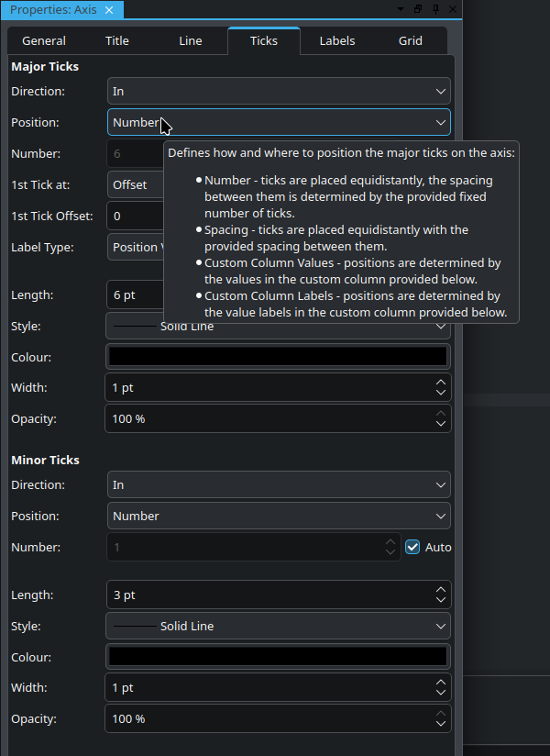Expand the Major Ticks Position dropdown
This screenshot has width=550, height=756.
pos(279,123)
